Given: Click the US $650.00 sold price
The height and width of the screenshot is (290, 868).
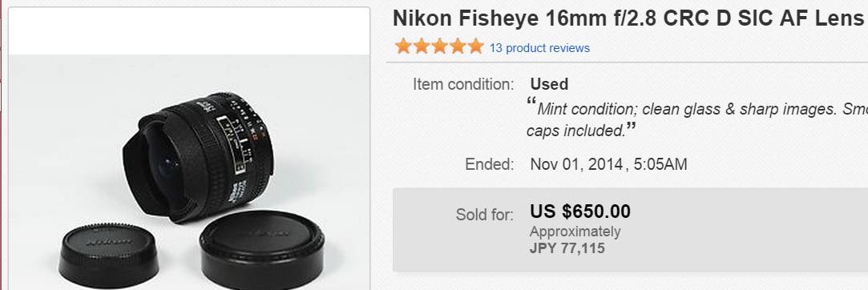Looking at the screenshot, I should pos(580,211).
